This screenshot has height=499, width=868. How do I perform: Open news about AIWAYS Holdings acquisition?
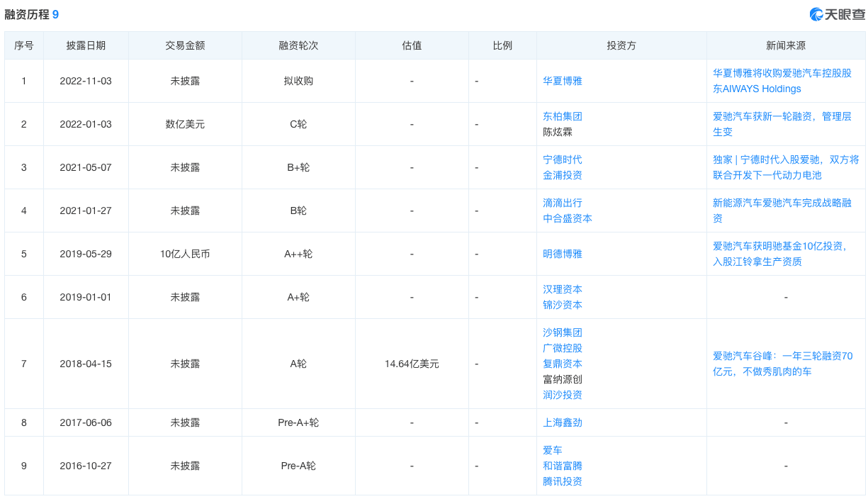782,81
